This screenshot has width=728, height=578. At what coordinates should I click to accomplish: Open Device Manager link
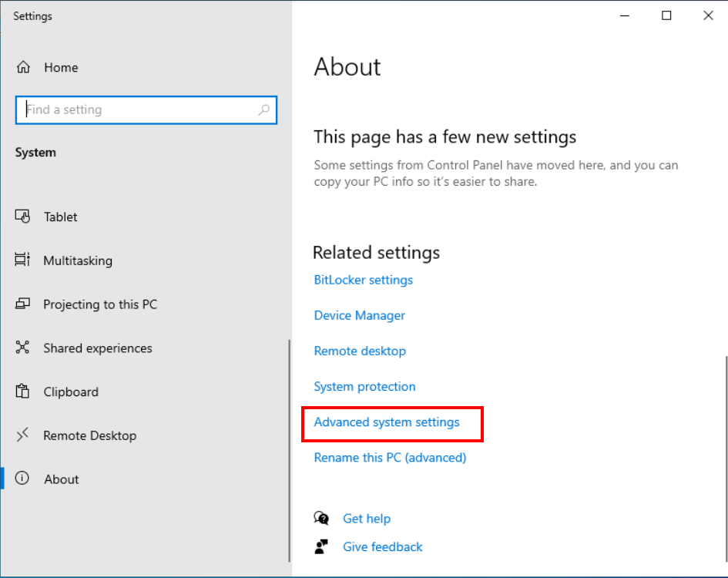359,315
